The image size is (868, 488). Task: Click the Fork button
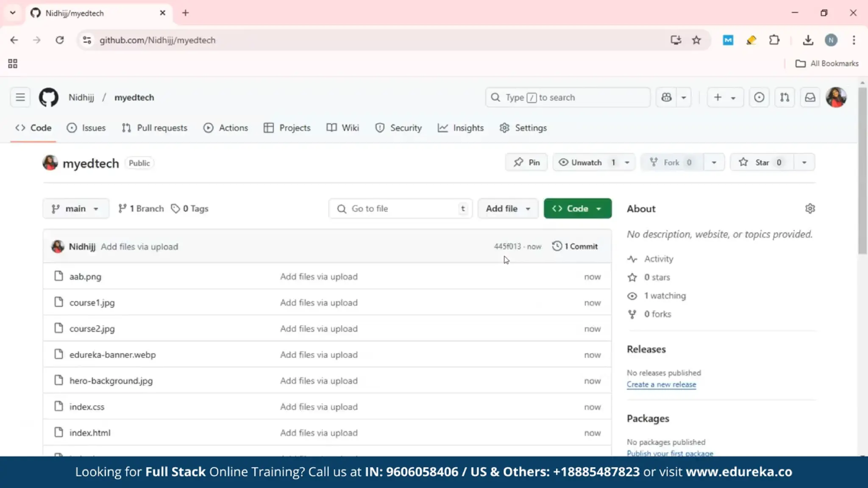click(672, 162)
